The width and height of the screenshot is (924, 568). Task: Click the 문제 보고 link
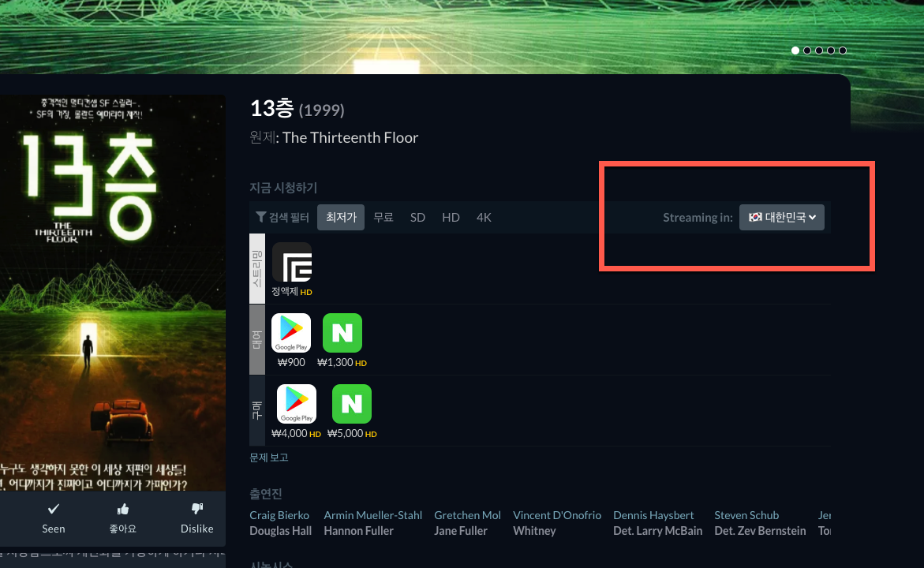click(269, 458)
